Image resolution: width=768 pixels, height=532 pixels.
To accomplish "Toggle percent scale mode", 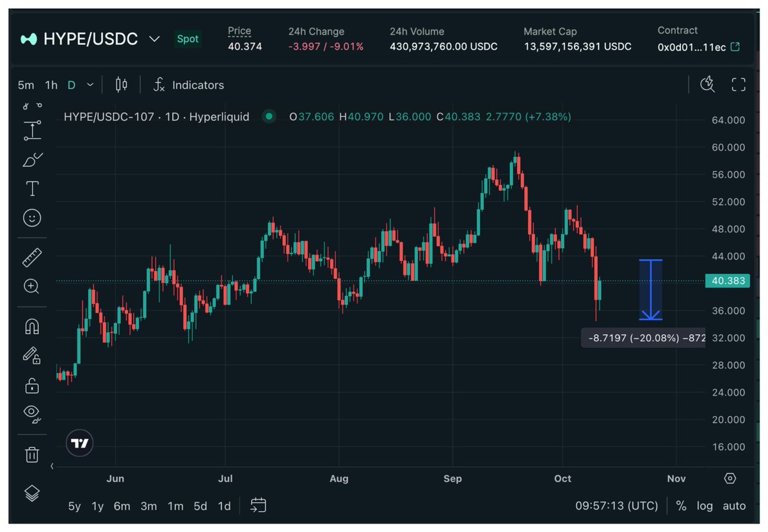I will pyautogui.click(x=681, y=506).
